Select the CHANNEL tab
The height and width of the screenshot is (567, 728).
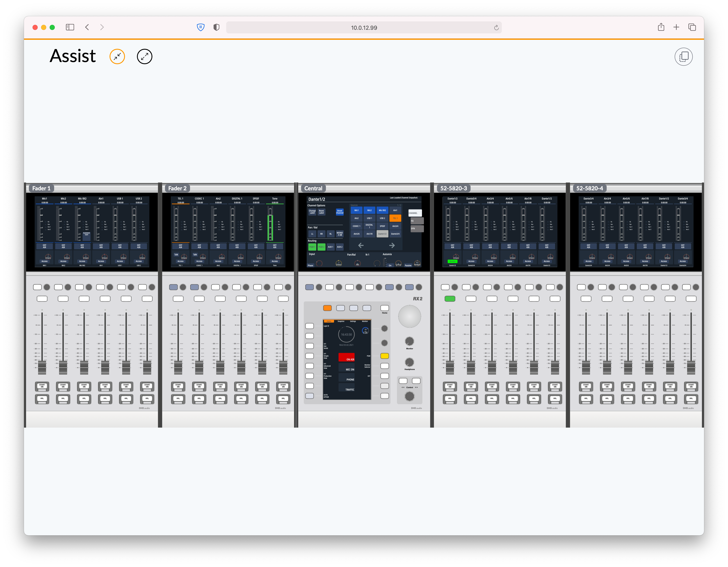415,213
